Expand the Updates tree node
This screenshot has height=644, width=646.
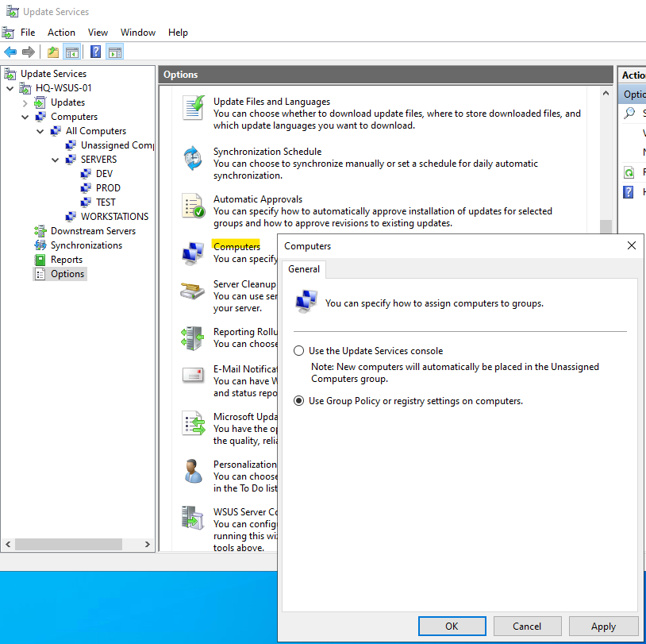[x=25, y=102]
